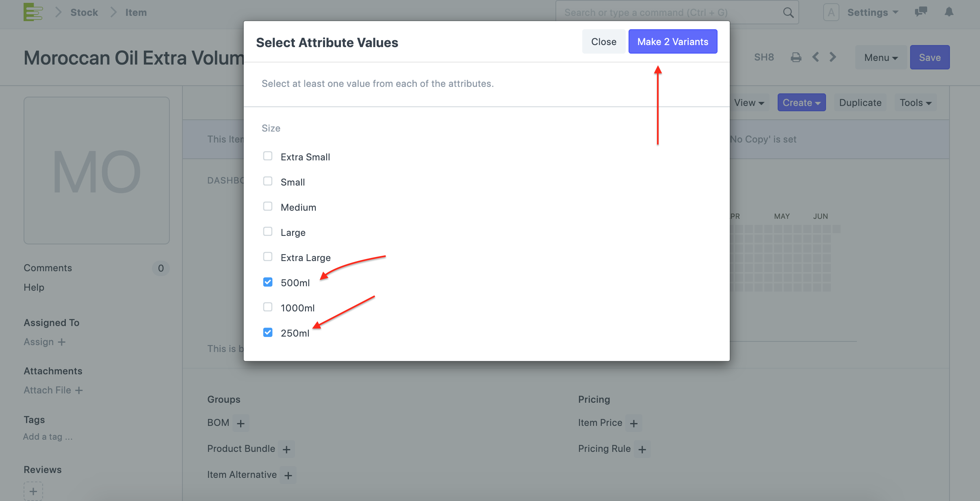The height and width of the screenshot is (501, 980).
Task: Click the MO item image placeholder
Action: [97, 171]
